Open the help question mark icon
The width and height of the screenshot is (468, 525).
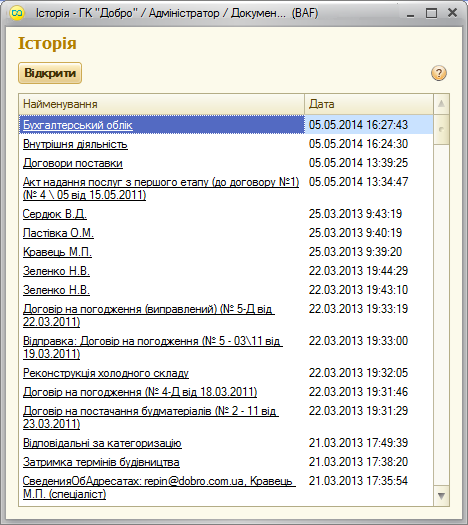[439, 73]
